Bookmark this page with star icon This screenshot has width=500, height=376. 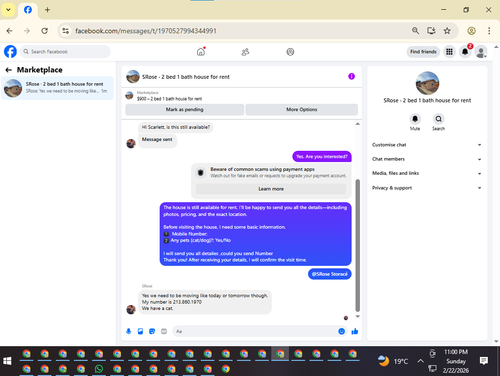(447, 31)
